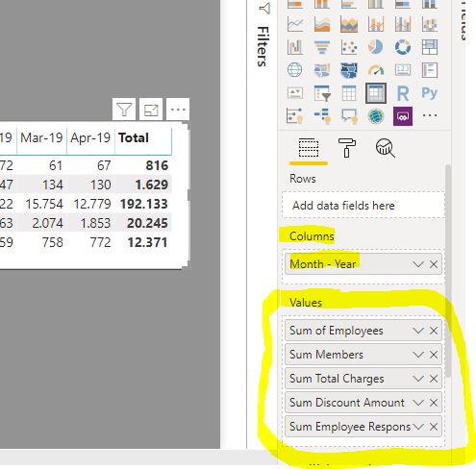
Task: Select the Stacked area chart visual
Action: (349, 24)
